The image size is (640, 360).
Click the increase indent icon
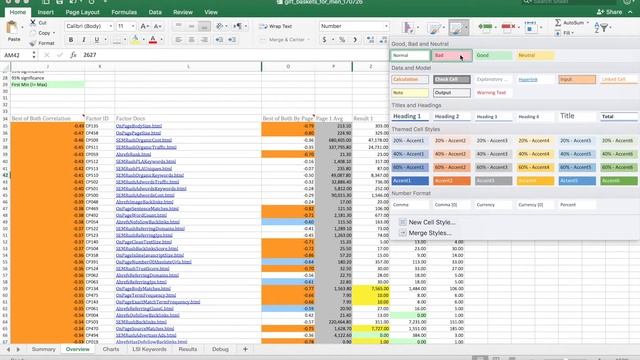click(232, 40)
